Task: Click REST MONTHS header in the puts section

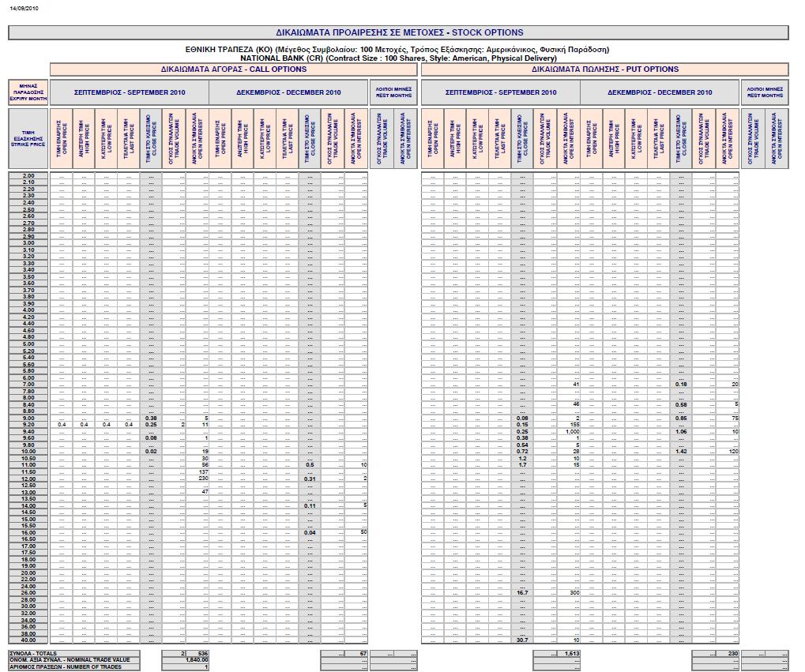Action: (765, 92)
